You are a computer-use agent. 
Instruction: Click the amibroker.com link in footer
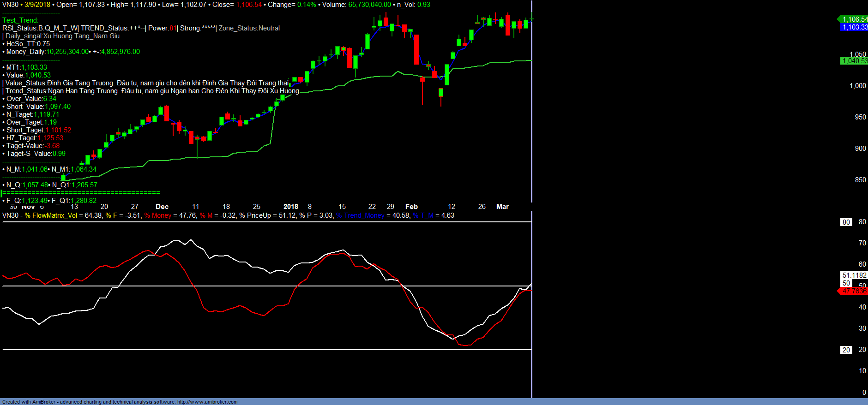click(x=207, y=402)
